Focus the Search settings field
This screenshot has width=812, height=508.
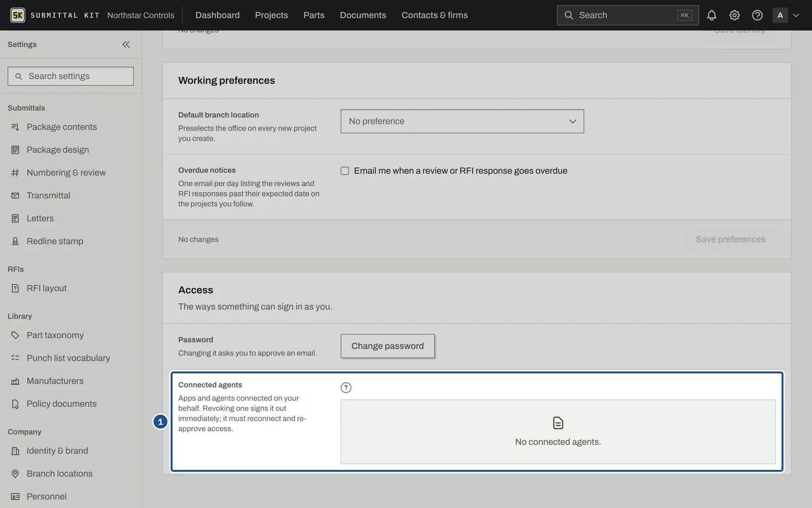71,76
